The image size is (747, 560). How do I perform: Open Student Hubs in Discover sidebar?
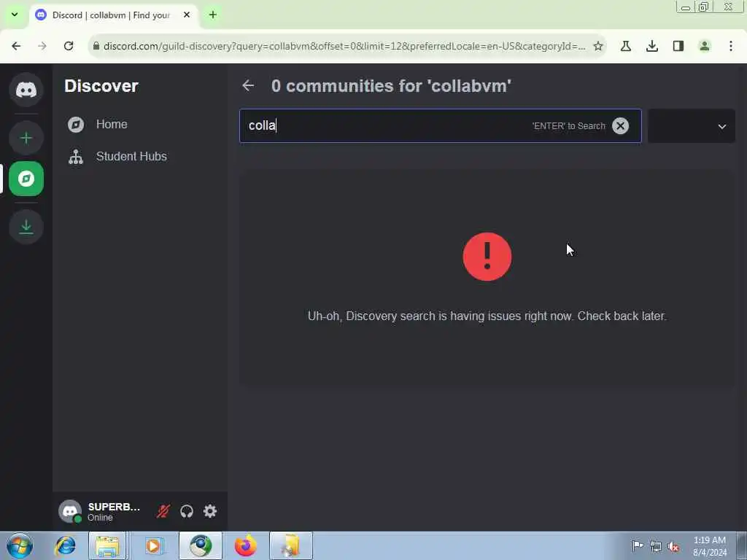pos(139,156)
